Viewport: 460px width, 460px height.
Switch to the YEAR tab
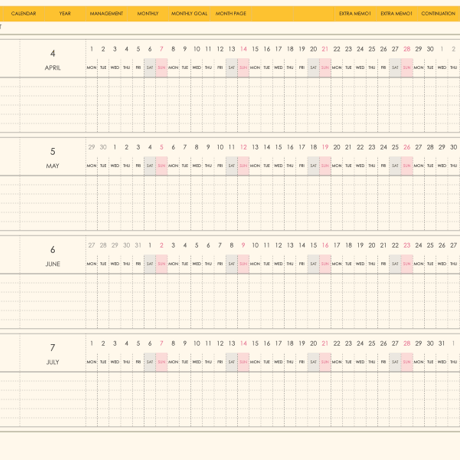(x=65, y=14)
